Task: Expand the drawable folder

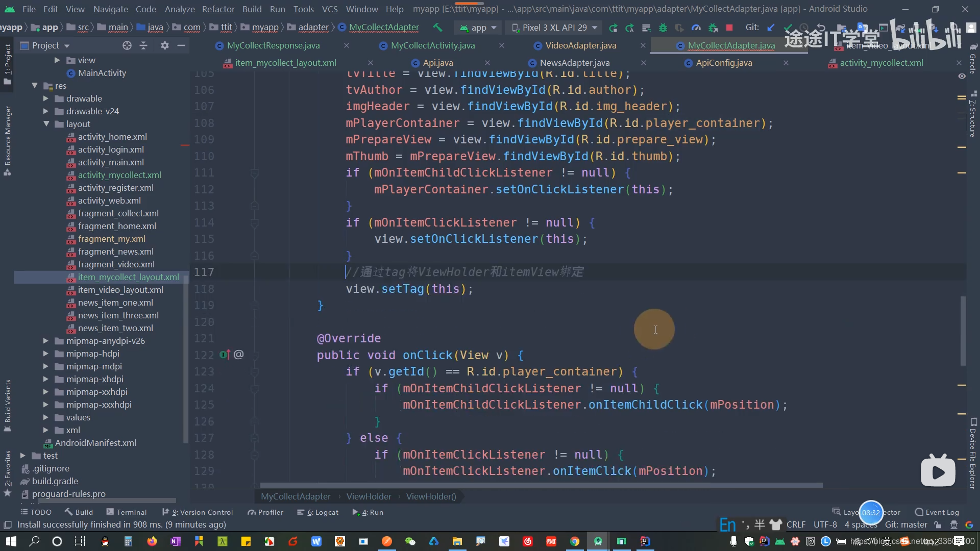Action: point(46,98)
